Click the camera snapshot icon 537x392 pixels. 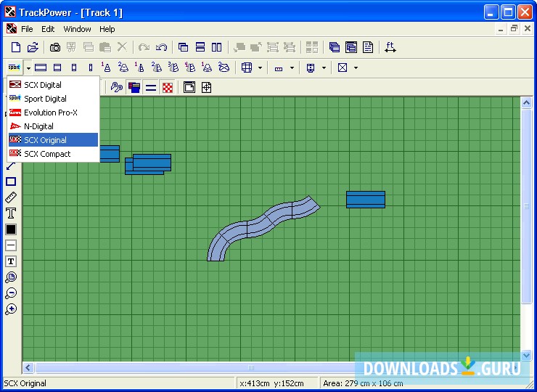coord(55,47)
